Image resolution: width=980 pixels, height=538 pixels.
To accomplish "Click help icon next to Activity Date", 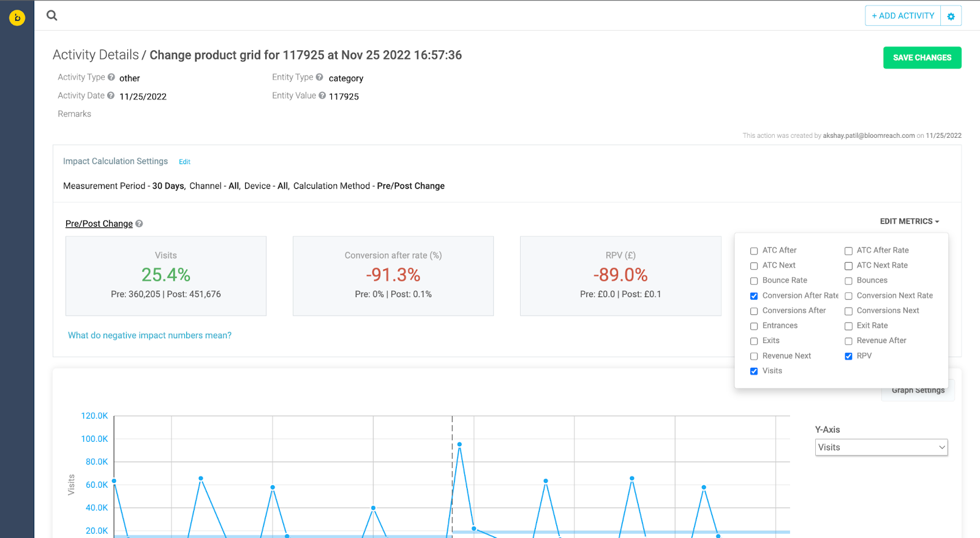I will [111, 96].
